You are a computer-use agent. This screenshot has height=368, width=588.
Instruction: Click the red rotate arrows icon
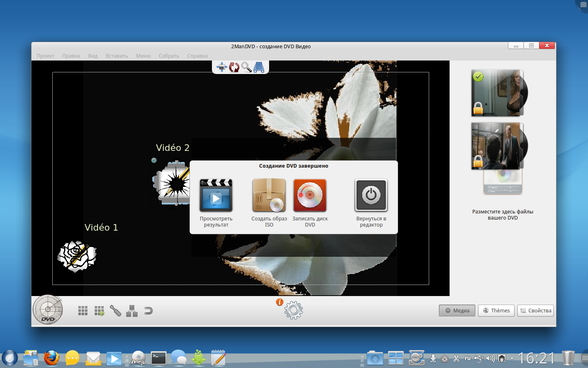coord(234,67)
